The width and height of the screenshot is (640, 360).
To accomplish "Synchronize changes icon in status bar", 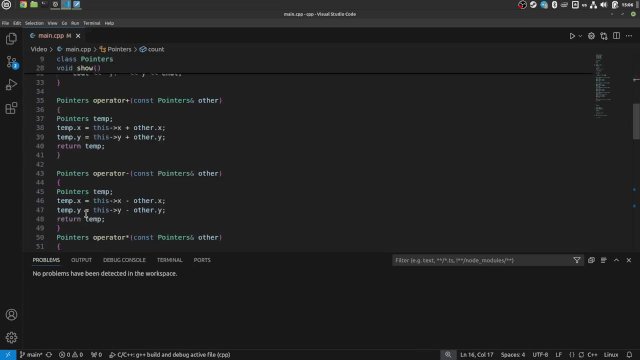I will pyautogui.click(x=49, y=355).
